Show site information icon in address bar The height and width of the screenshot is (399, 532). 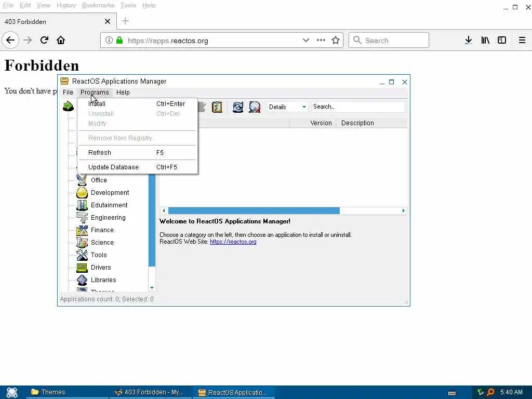click(x=109, y=41)
